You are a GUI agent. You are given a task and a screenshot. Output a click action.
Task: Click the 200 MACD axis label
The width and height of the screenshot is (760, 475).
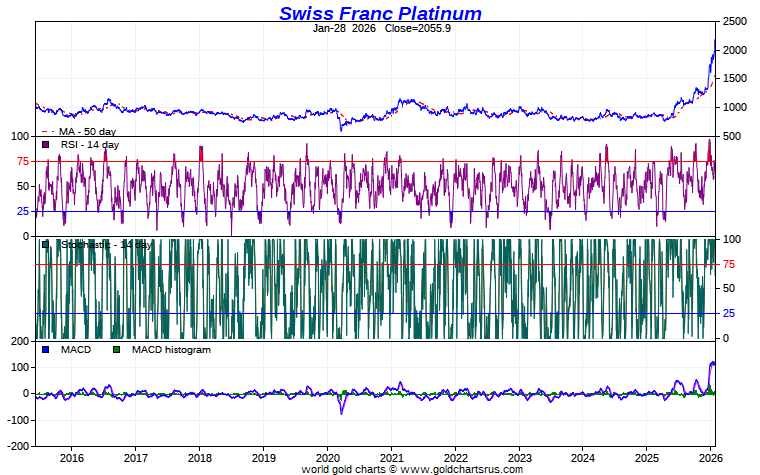20,341
